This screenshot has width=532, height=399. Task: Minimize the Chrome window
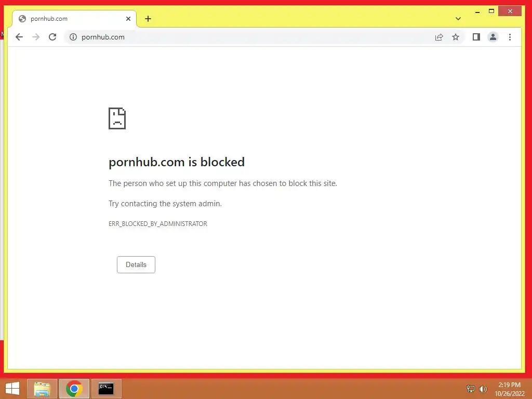point(477,11)
